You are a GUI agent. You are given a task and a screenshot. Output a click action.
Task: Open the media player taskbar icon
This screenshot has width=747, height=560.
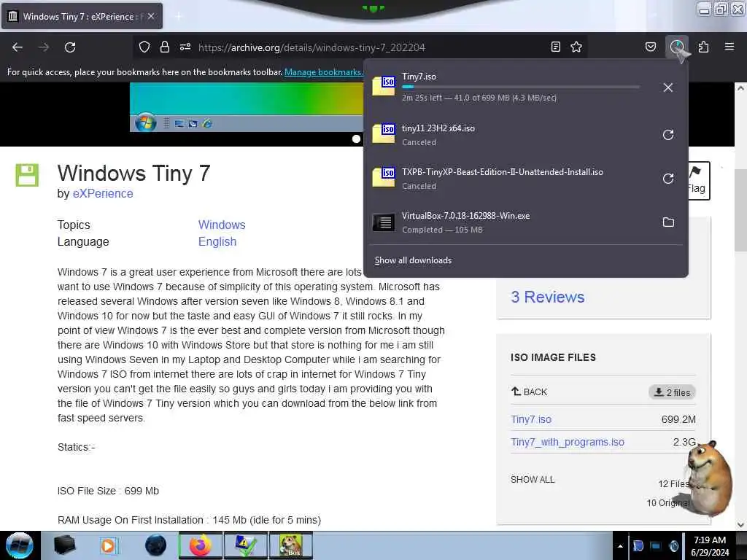tap(109, 545)
